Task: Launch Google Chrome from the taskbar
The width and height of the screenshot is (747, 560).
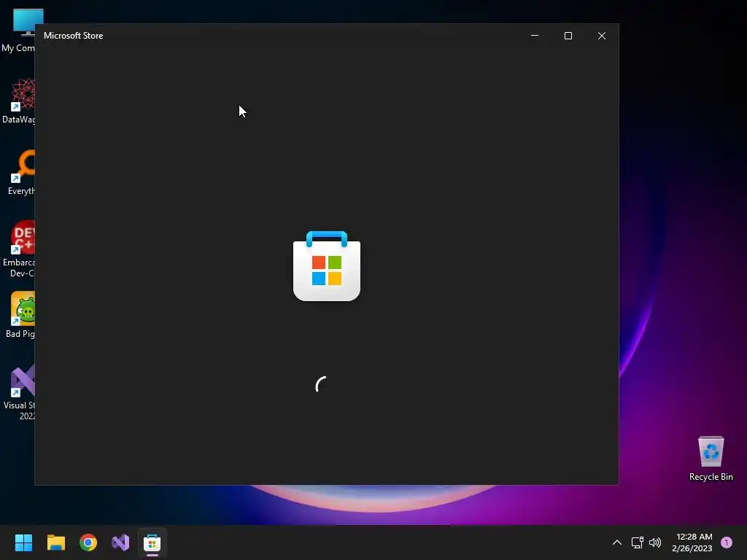Action: point(88,542)
